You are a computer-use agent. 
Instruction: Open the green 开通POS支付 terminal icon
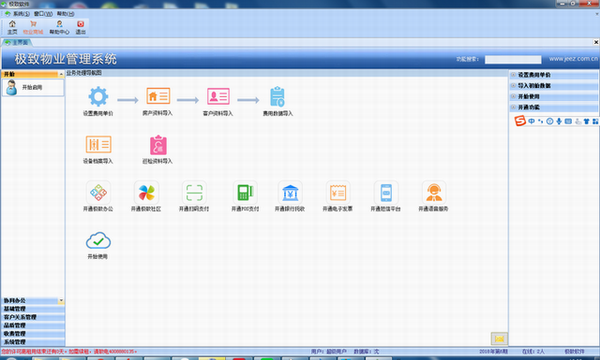(245, 192)
